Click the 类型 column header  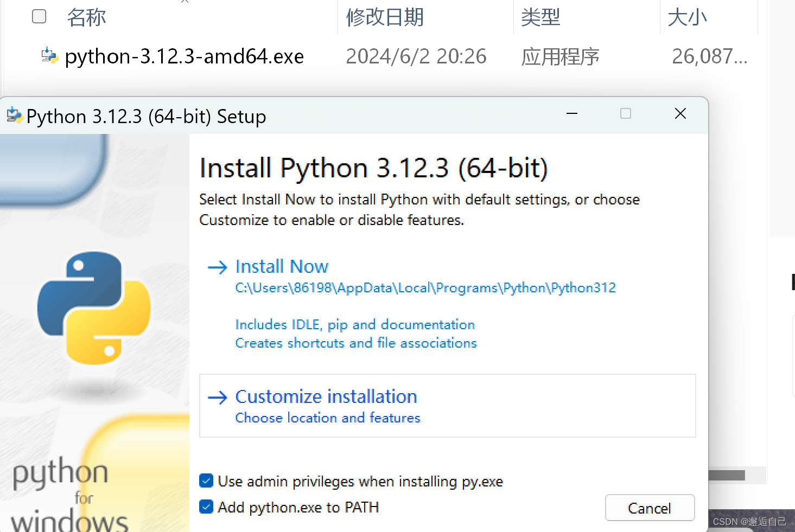coord(540,17)
